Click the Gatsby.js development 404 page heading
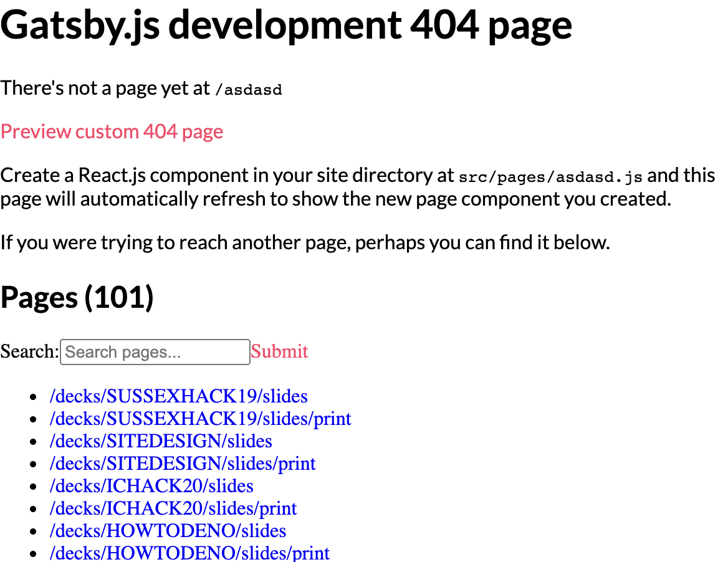This screenshot has height=562, width=728. pyautogui.click(x=285, y=26)
